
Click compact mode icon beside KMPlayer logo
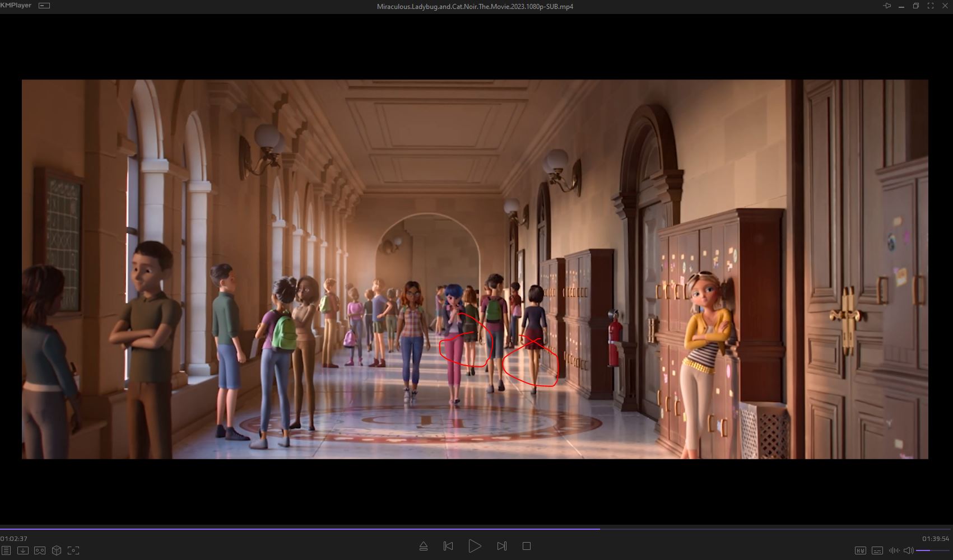tap(44, 6)
